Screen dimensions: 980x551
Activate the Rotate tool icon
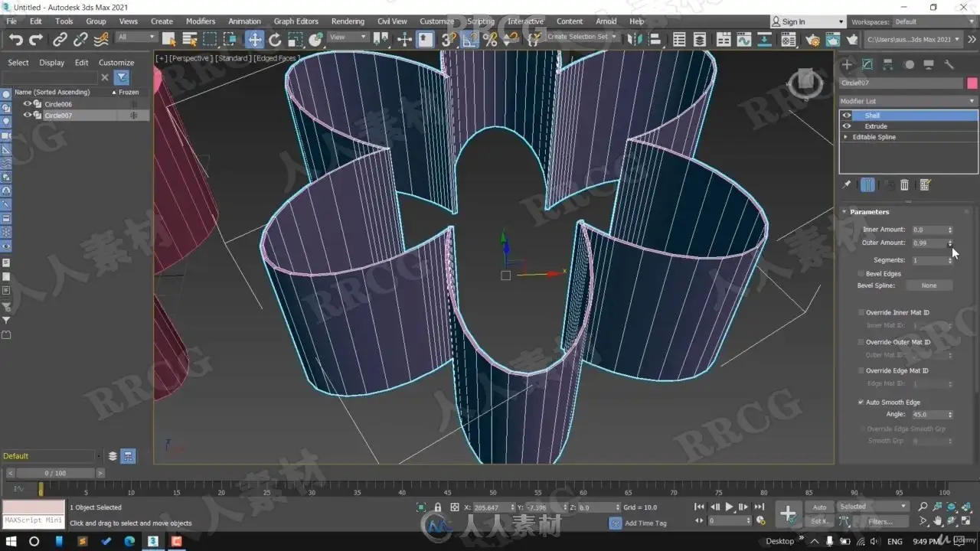tap(275, 40)
